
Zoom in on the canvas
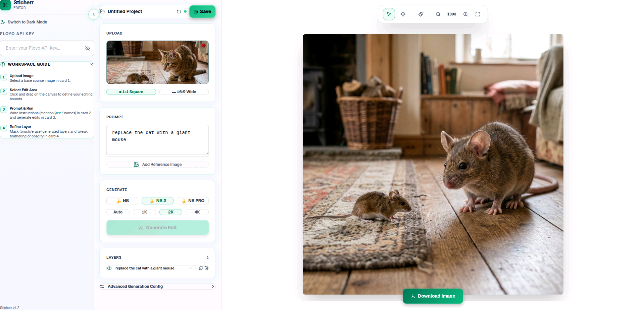pyautogui.click(x=465, y=14)
